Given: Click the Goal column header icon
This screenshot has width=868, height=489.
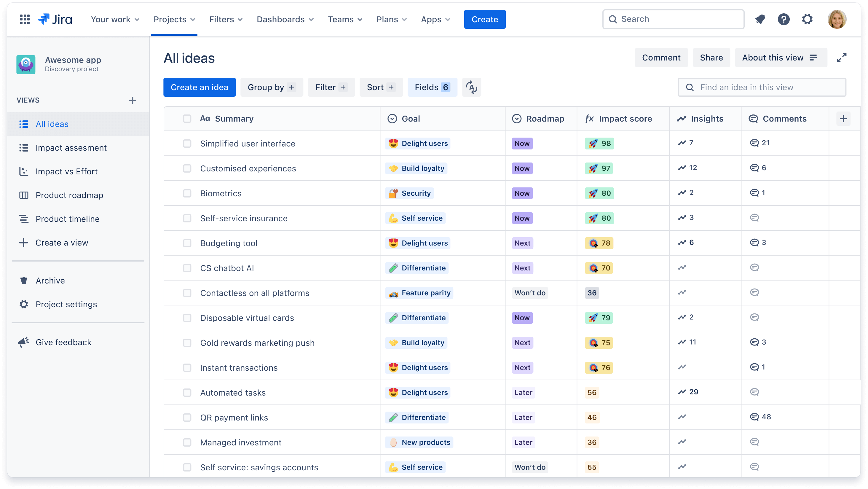Looking at the screenshot, I should (x=392, y=118).
